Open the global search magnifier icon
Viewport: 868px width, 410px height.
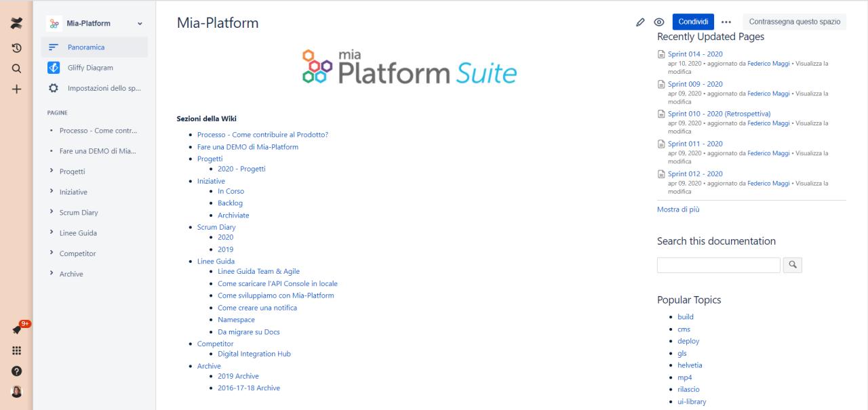tap(16, 68)
